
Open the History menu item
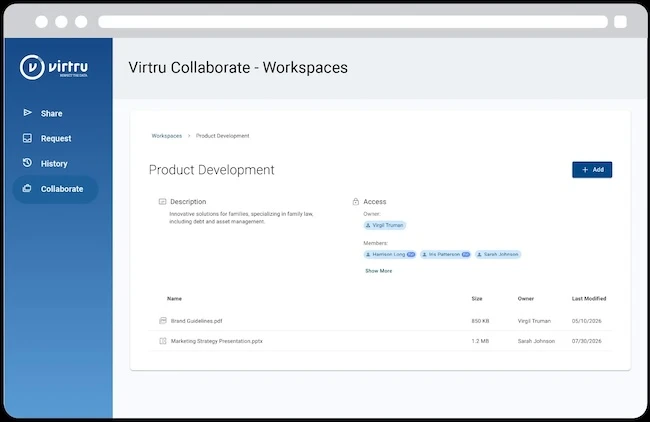point(54,163)
